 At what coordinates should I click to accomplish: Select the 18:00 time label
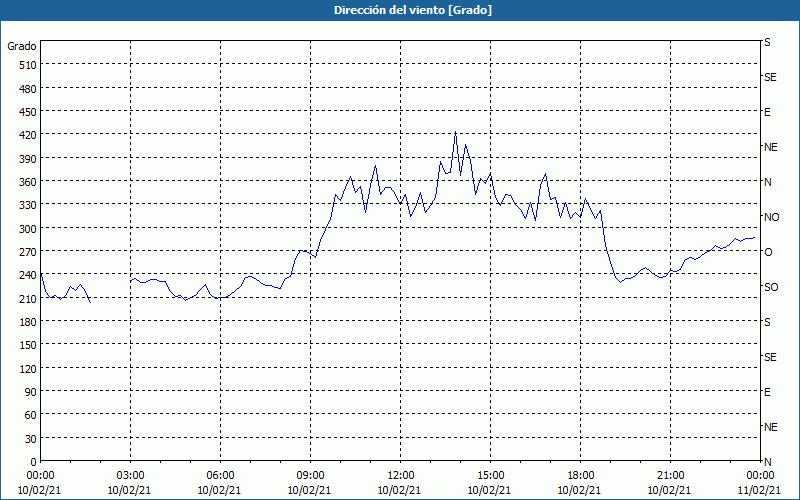pos(580,476)
